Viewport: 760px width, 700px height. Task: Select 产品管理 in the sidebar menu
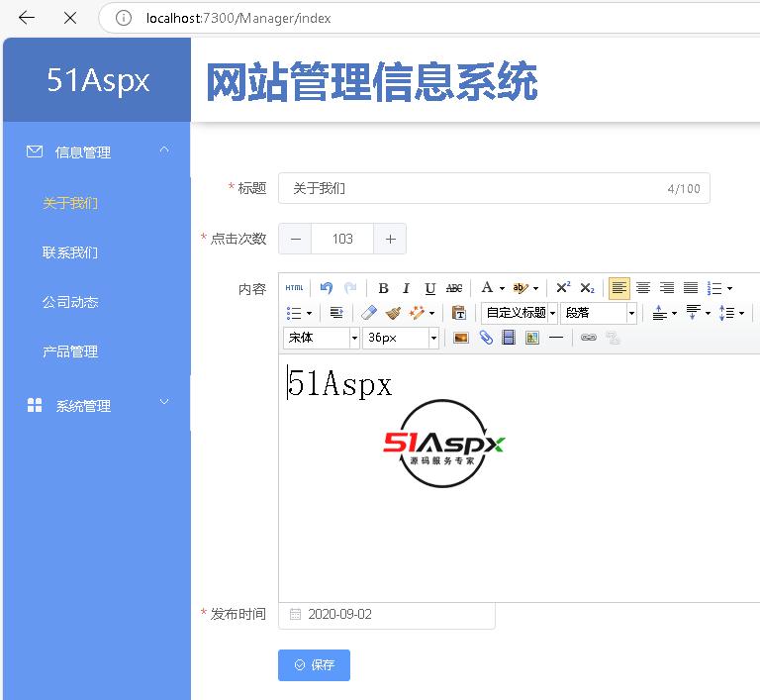(x=70, y=351)
